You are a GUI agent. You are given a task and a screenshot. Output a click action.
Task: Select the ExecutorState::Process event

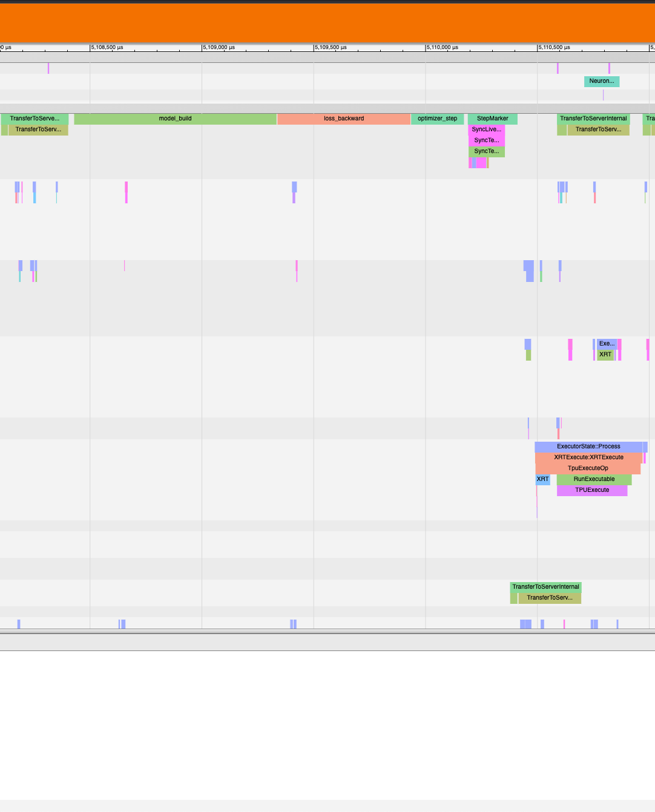587,447
